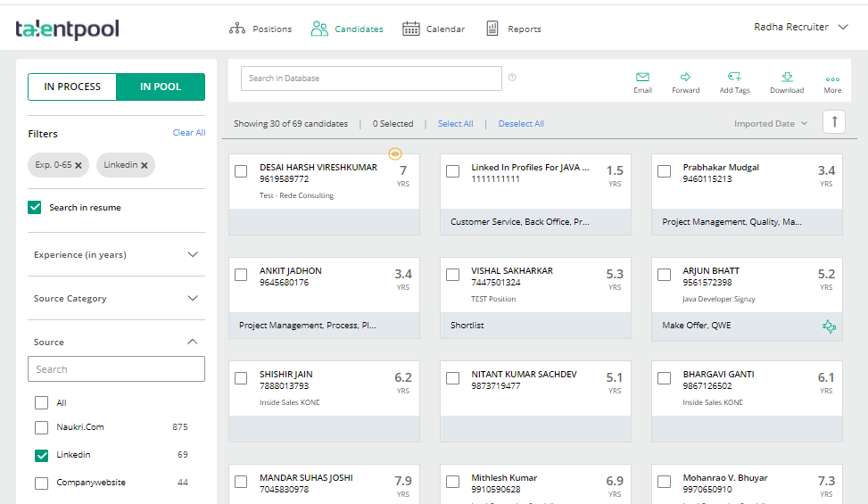Click the Search in Database field

tap(371, 78)
